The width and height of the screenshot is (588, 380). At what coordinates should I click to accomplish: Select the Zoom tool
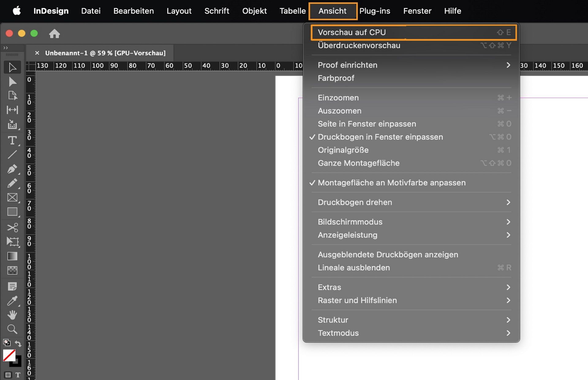coord(12,329)
